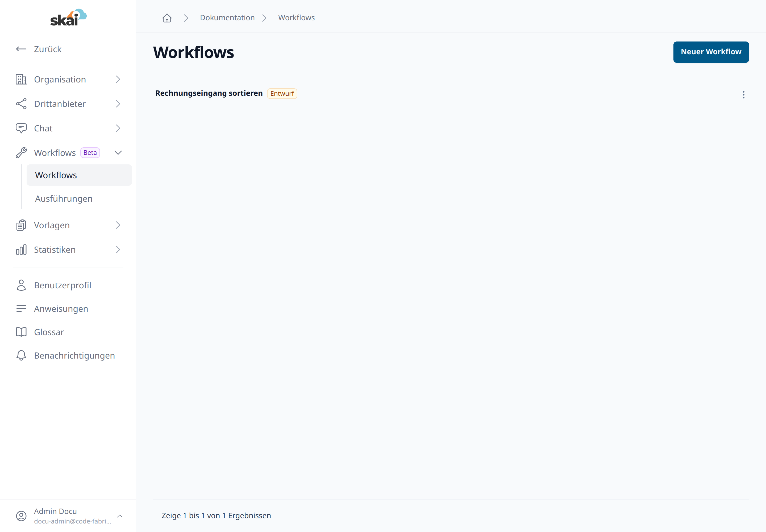Expand the Chat section chevron
This screenshot has width=766, height=532.
point(118,128)
